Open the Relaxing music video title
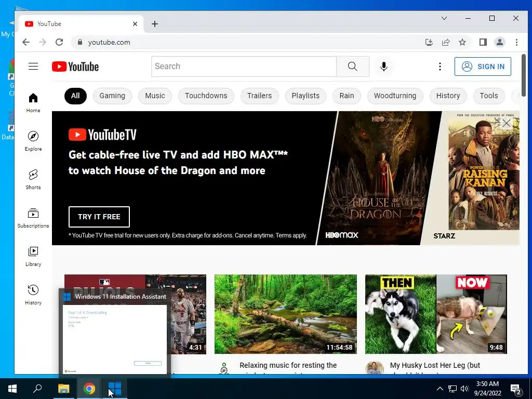This screenshot has width=532, height=399. coord(288,365)
